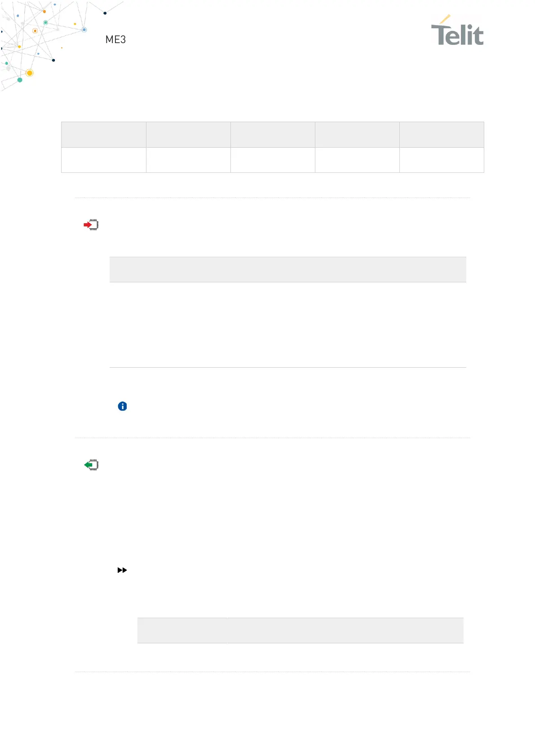Click the orange ringed dot in corner graphic
This screenshot has width=535, height=756.
pyautogui.click(x=35, y=31)
